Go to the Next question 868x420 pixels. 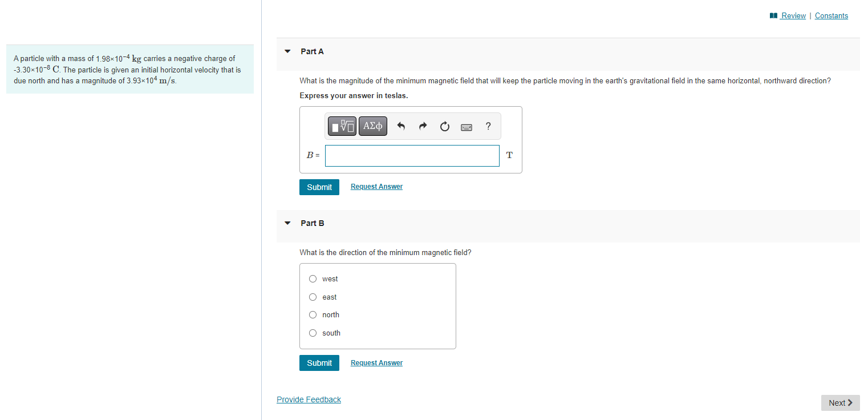(x=841, y=403)
